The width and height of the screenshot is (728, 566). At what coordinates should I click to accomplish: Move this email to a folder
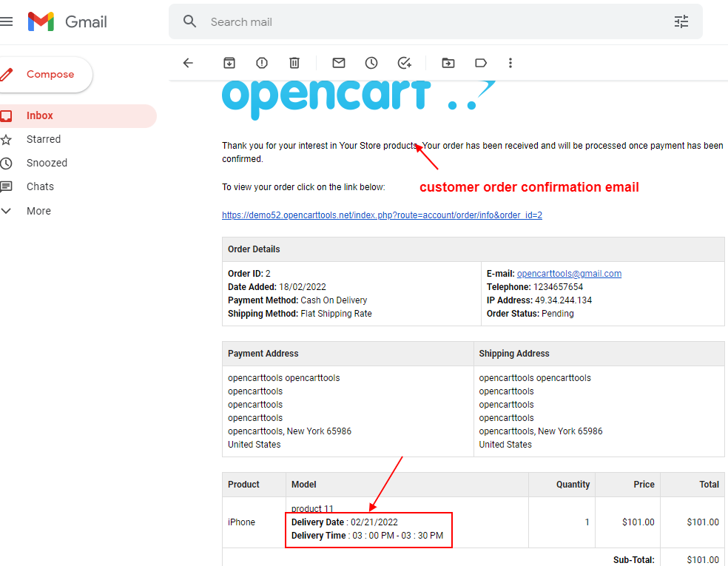click(448, 63)
